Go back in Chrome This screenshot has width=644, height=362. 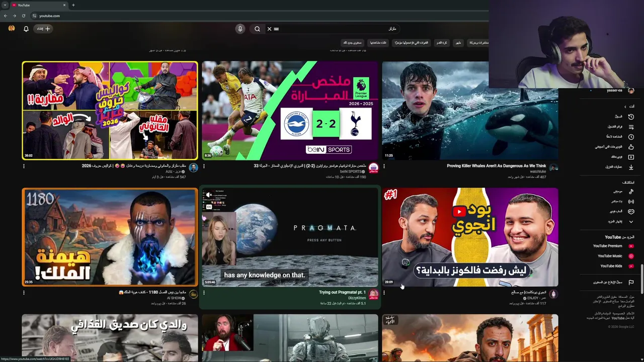[x=6, y=16]
